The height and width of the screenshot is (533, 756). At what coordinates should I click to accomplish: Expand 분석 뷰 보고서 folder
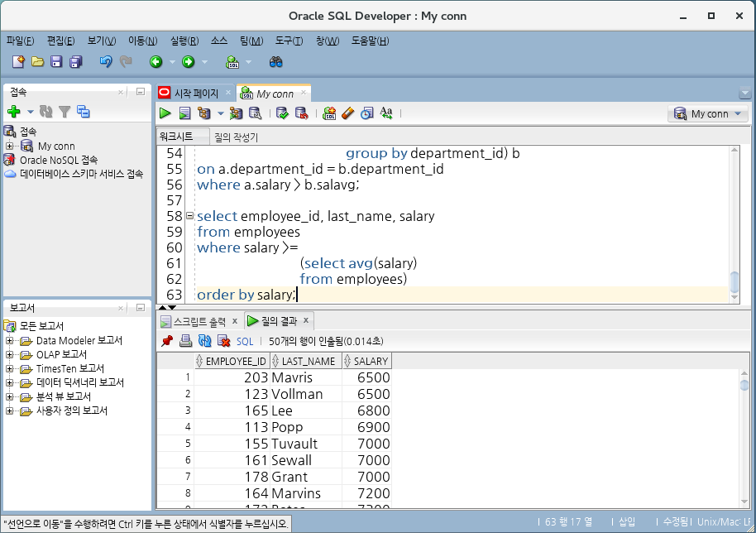coord(9,396)
